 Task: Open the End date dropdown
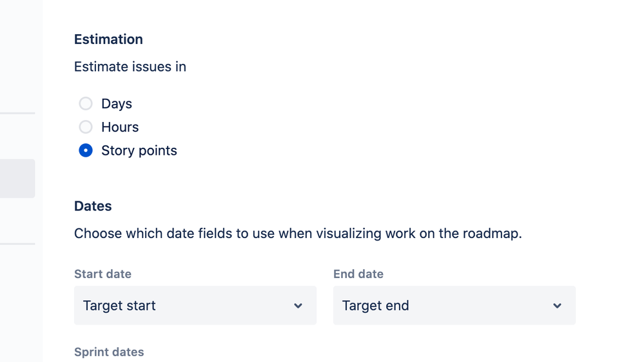pyautogui.click(x=454, y=305)
